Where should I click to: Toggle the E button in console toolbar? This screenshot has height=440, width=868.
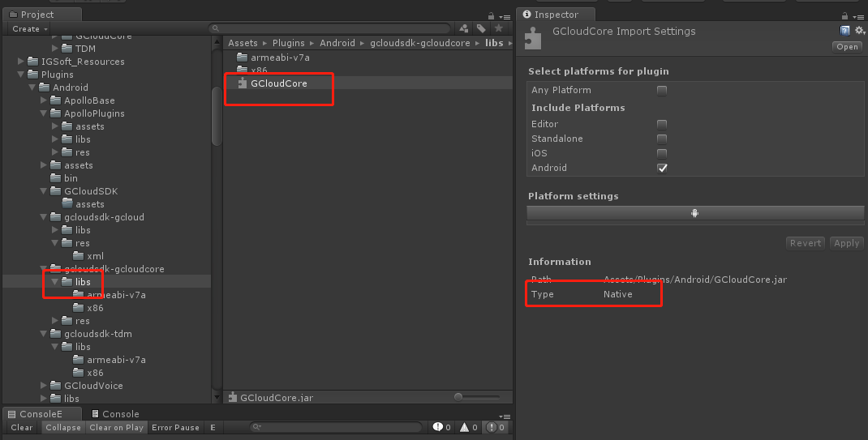tap(213, 427)
